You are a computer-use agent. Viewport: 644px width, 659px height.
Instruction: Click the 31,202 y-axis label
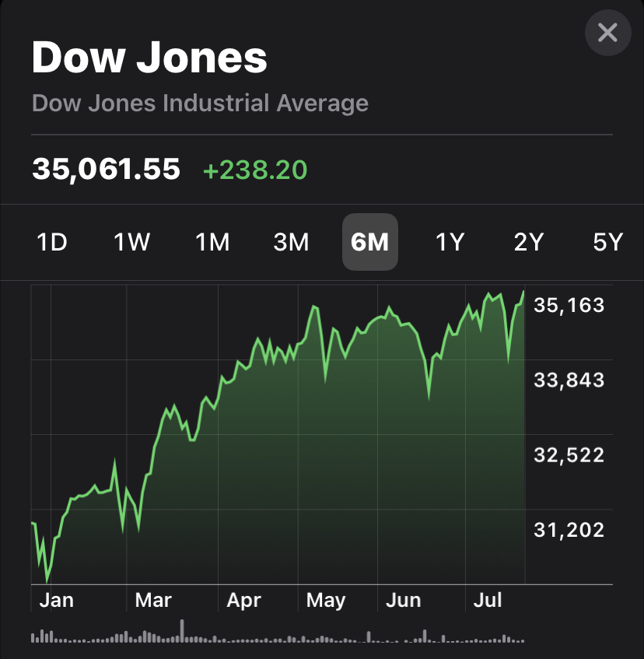click(569, 530)
